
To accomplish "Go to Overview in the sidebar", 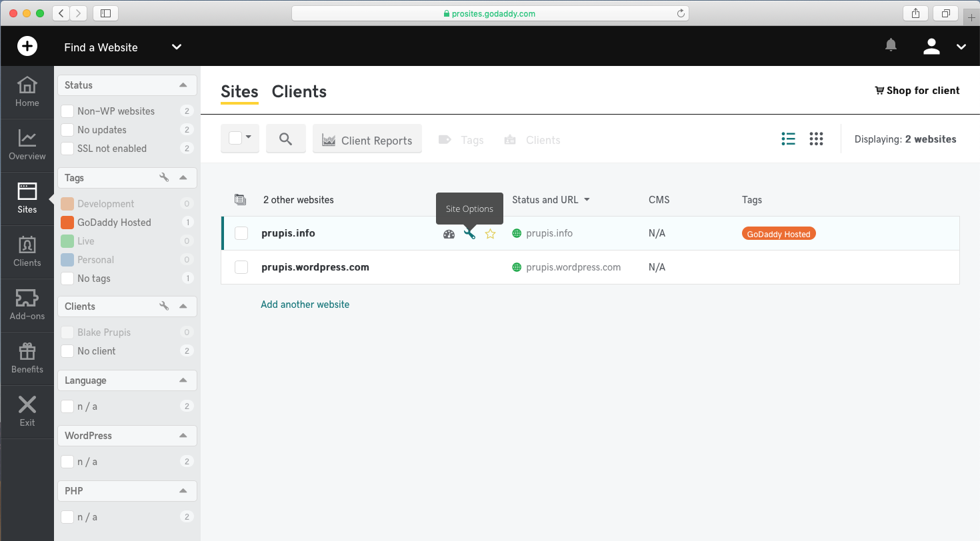I will point(27,145).
